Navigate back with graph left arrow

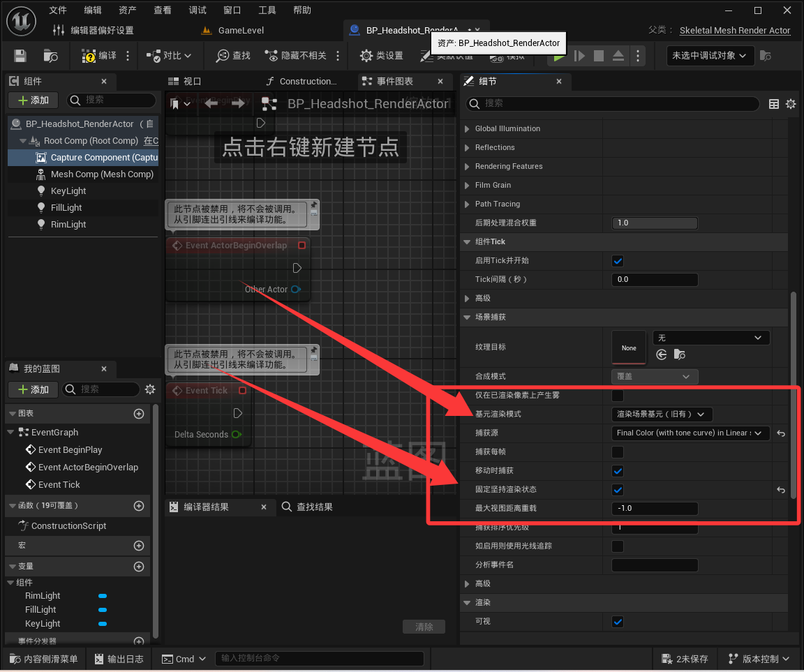pos(211,103)
